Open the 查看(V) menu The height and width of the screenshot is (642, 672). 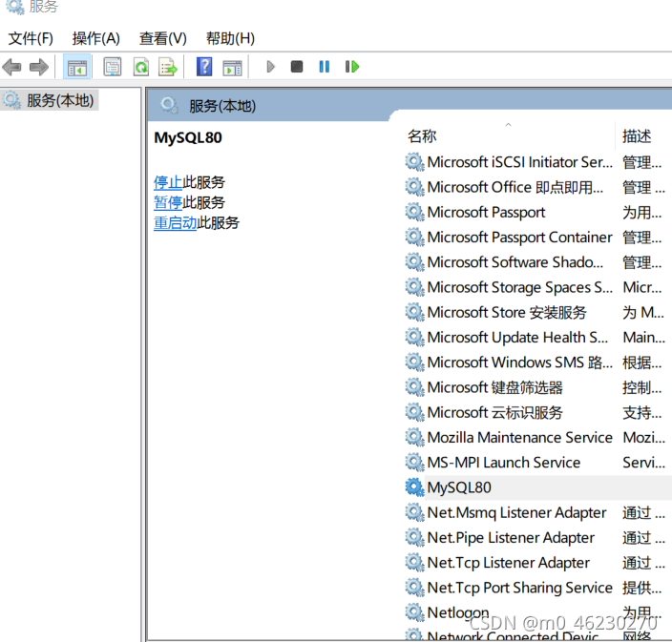coord(163,38)
